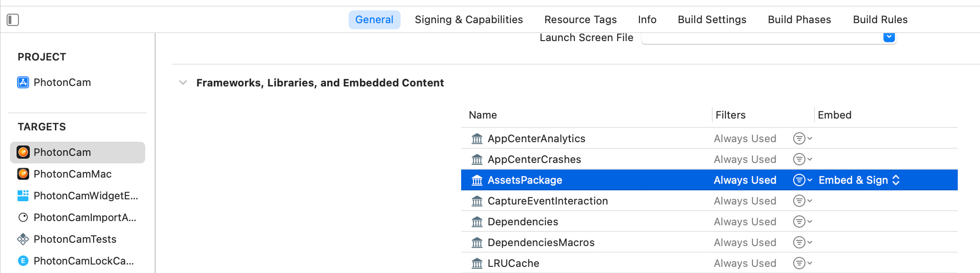Viewport: 980px width, 273px height.
Task: Switch to the Build Settings tab
Action: tap(712, 19)
